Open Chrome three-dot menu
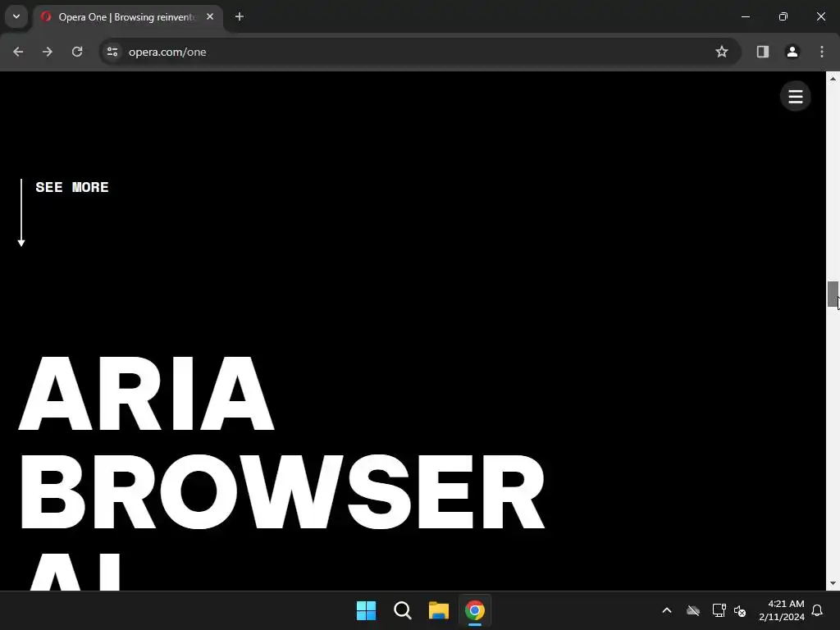The image size is (840, 630). point(822,52)
